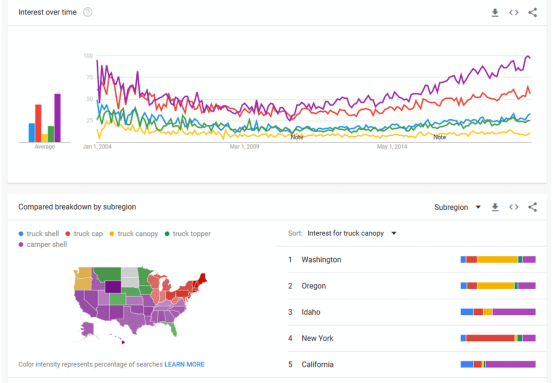Screen dimensions: 553x383
Task: Click California's purple comparison bar
Action: [x=511, y=364]
